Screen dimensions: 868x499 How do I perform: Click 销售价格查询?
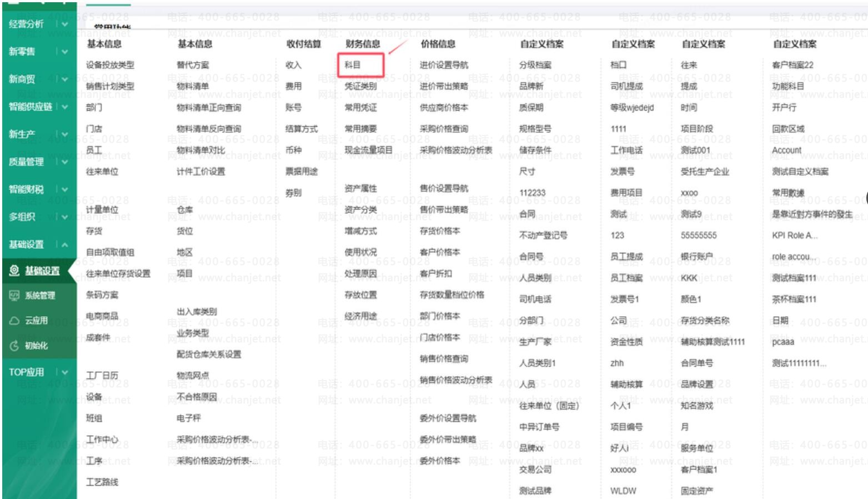[x=444, y=359]
